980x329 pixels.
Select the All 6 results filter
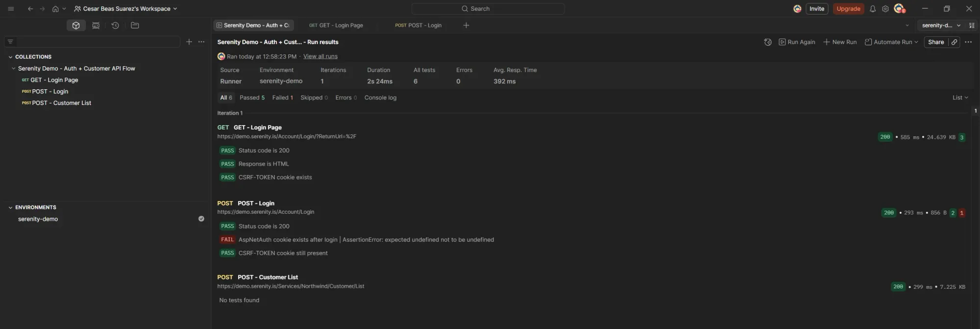226,98
